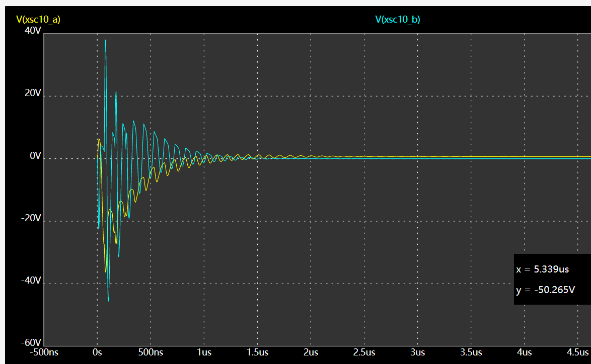Select the -60V vertical axis label

31,343
